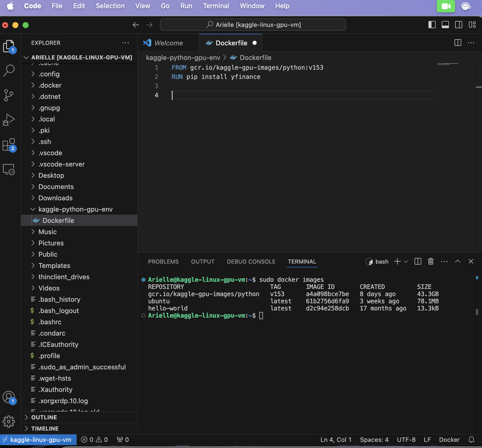Add new terminal with plus icon
482x448 pixels.
tap(397, 262)
